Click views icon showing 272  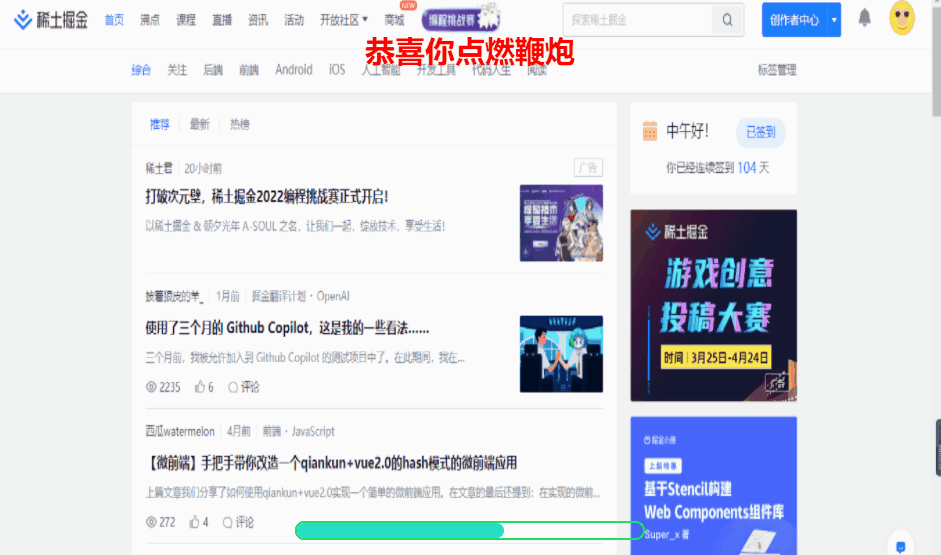[x=151, y=522]
